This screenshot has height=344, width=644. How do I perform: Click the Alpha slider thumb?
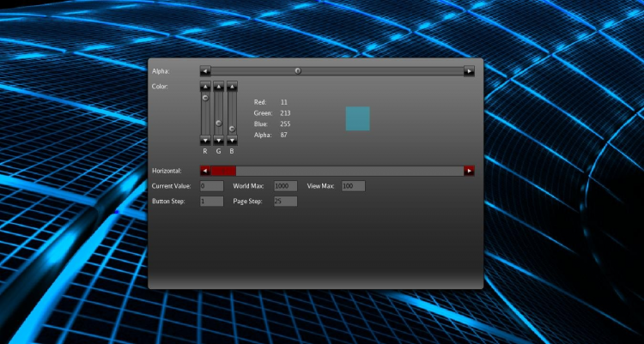298,71
